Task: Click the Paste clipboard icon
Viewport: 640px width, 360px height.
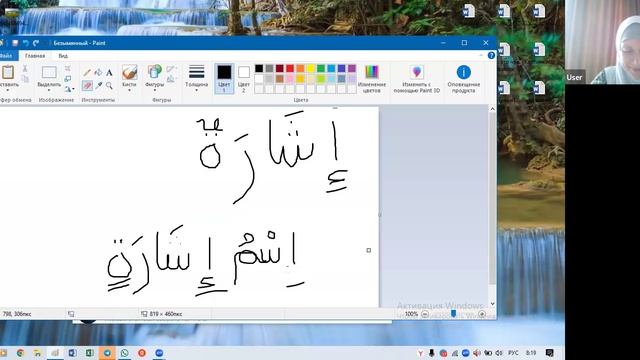Action: coord(8,72)
